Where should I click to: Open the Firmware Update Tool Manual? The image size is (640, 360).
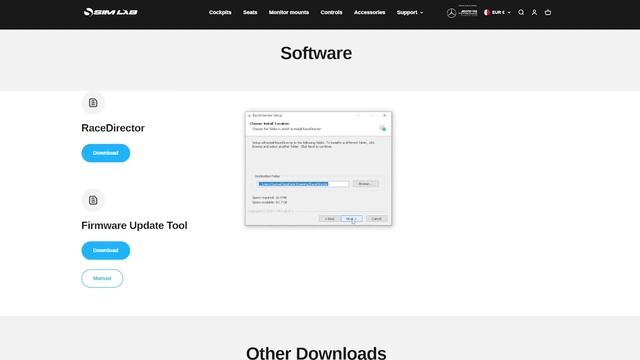point(102,278)
